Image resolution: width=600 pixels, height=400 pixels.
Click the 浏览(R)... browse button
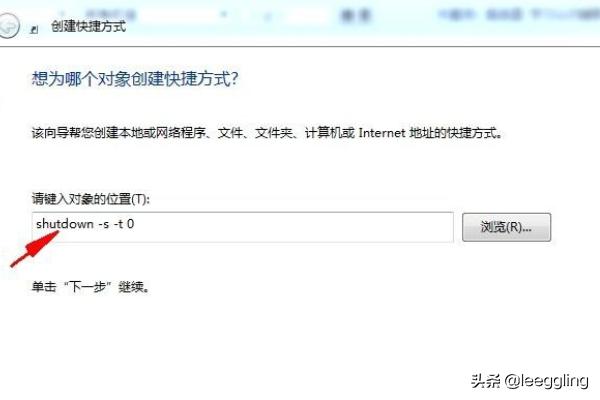click(506, 227)
